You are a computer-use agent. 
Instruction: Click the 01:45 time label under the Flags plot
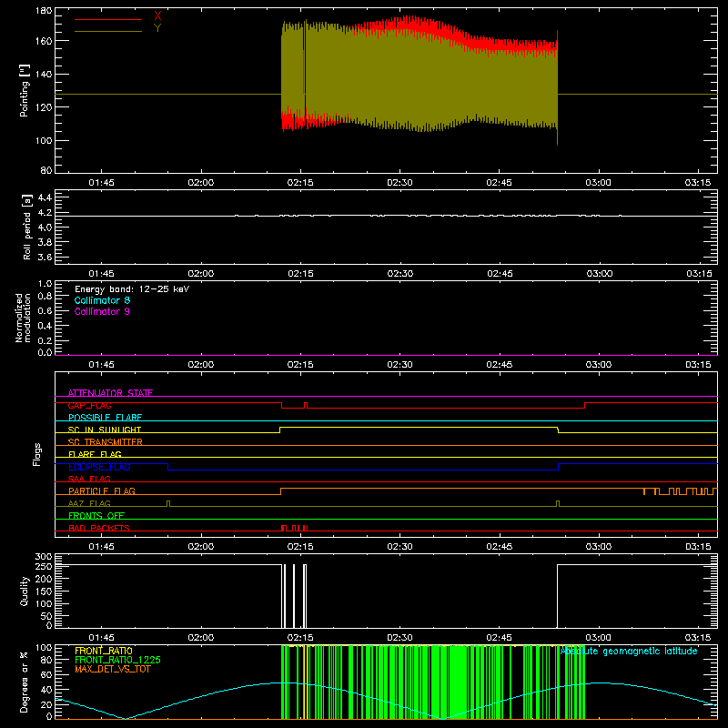tap(102, 547)
